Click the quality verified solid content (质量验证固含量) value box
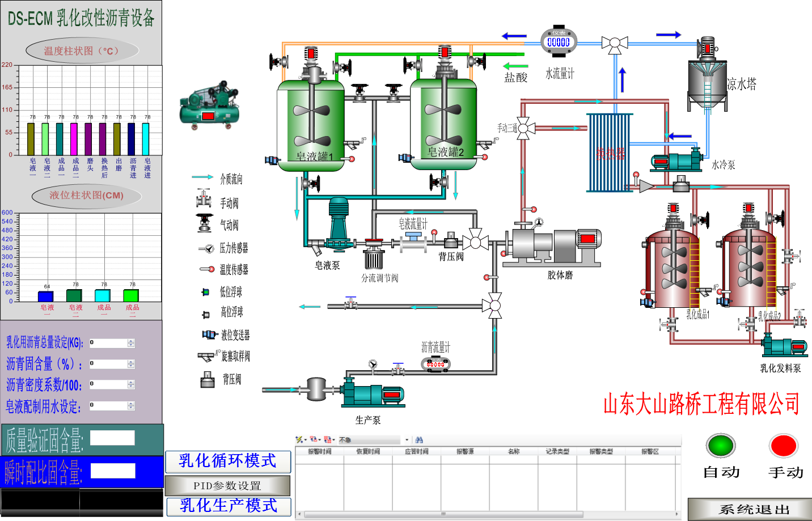This screenshot has width=812, height=521. point(112,438)
